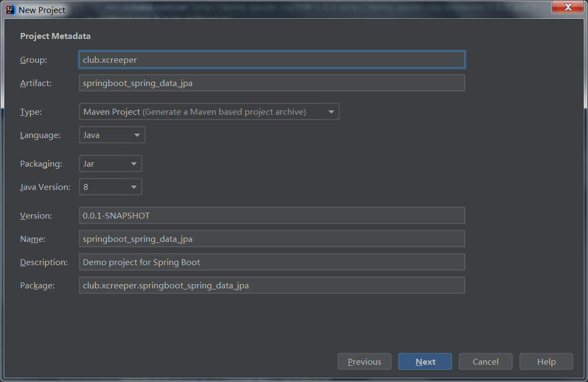Screen dimensions: 588x382
Task: Proceed with the Next button
Action: [x=425, y=361]
